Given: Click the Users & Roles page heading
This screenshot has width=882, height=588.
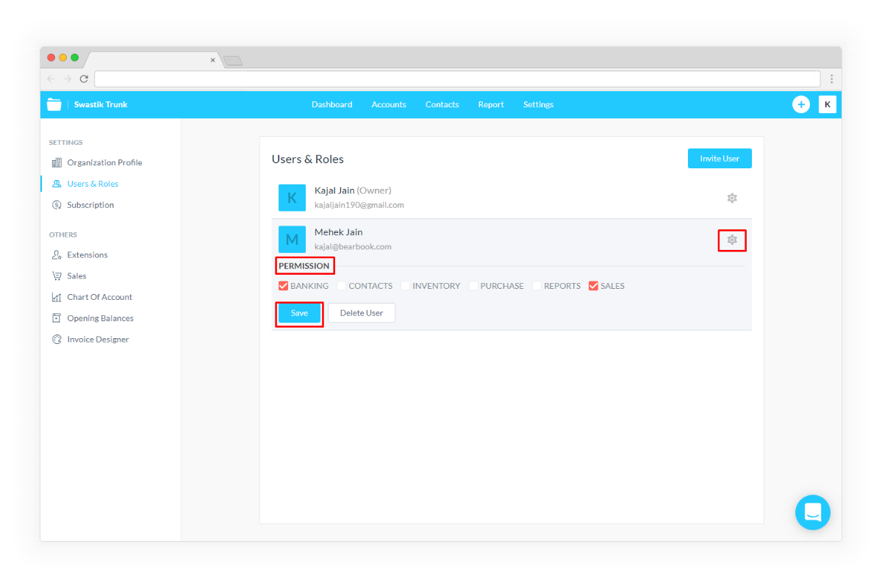Looking at the screenshot, I should [307, 159].
